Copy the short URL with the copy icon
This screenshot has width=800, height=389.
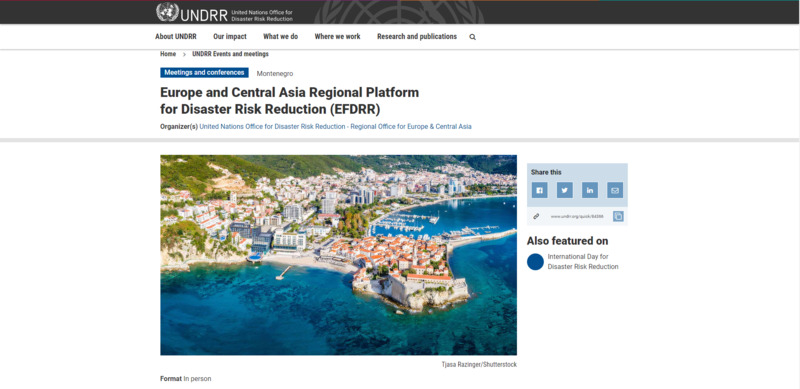click(618, 216)
